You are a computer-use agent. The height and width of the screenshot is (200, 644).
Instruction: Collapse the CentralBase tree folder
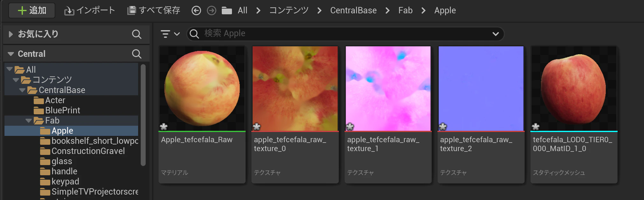click(x=22, y=90)
